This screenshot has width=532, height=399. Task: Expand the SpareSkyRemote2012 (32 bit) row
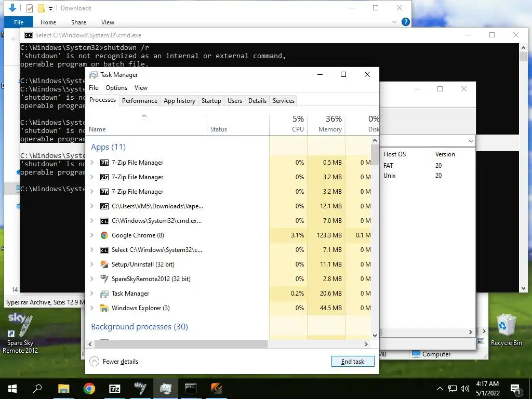point(92,279)
